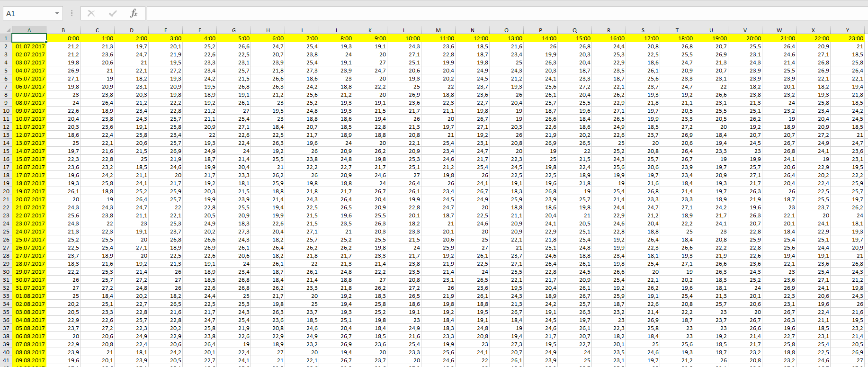This screenshot has width=868, height=367.
Task: Select the 23:00 header cell
Action: pos(848,38)
